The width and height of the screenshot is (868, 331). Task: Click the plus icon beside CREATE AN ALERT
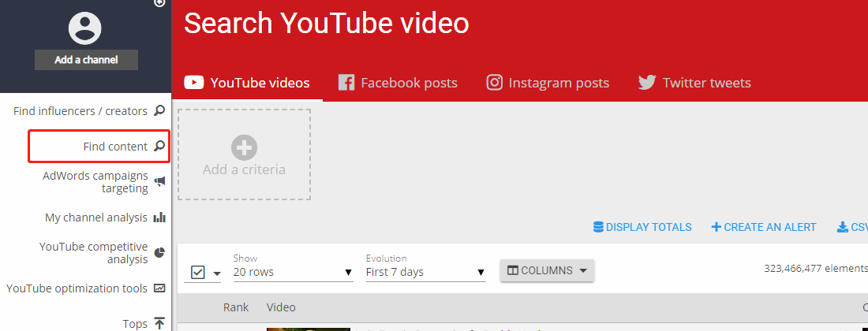tap(716, 227)
